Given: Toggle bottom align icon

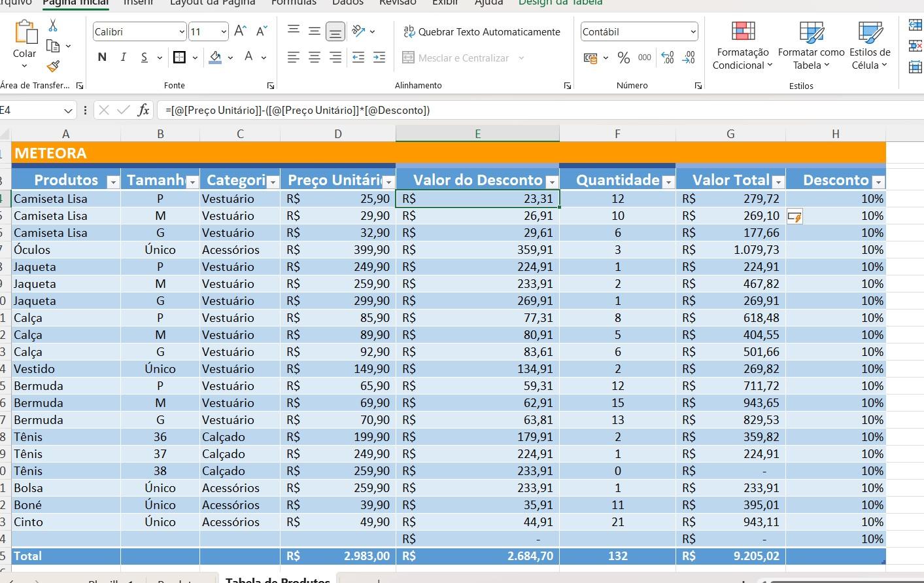Looking at the screenshot, I should click(335, 31).
